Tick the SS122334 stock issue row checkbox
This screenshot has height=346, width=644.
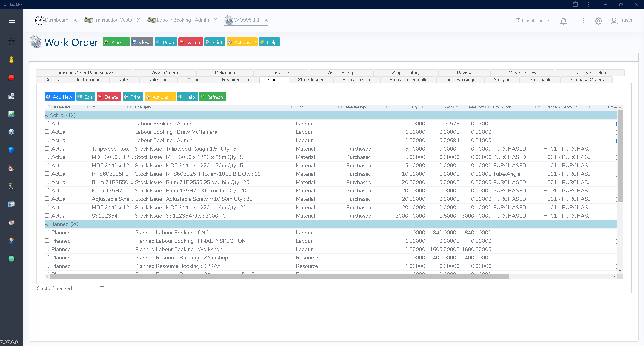[47, 215]
